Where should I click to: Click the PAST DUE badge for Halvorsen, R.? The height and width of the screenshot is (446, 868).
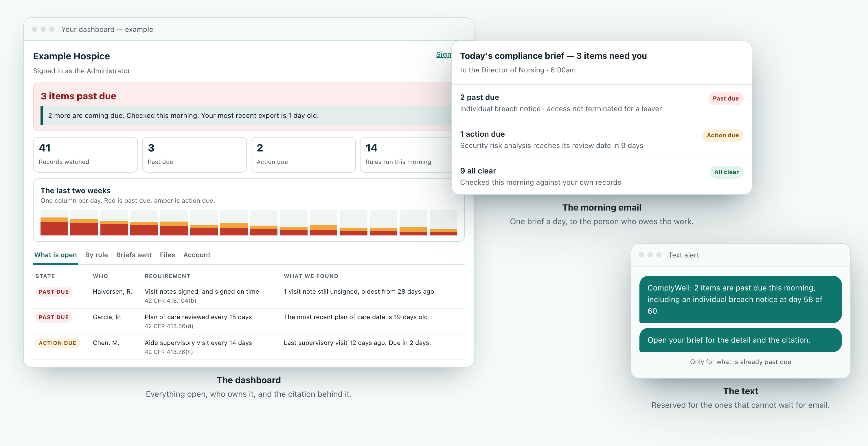coord(54,292)
